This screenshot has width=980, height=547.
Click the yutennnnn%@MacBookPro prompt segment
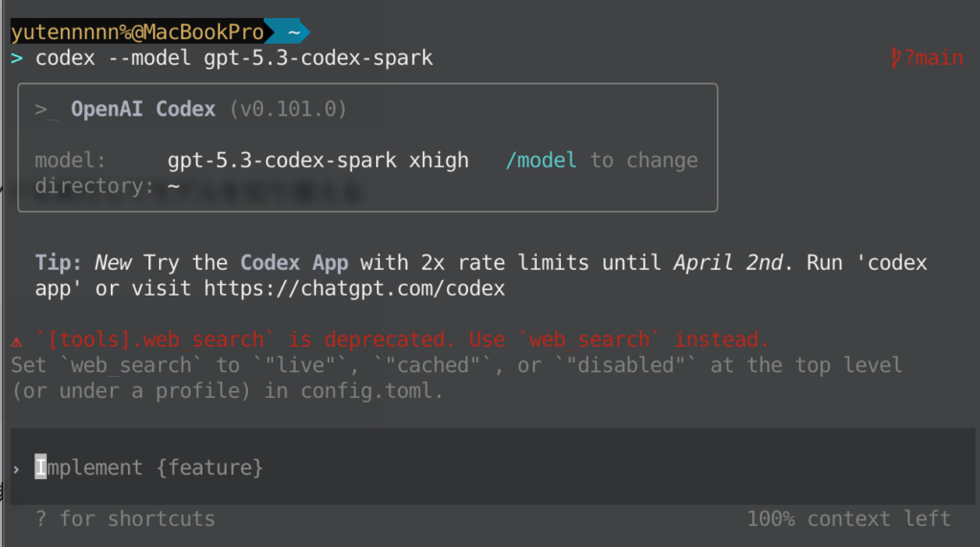[x=137, y=33]
